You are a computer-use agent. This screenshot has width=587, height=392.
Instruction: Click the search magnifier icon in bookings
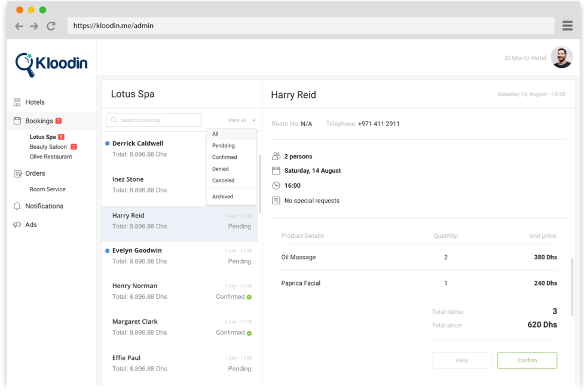click(x=114, y=120)
